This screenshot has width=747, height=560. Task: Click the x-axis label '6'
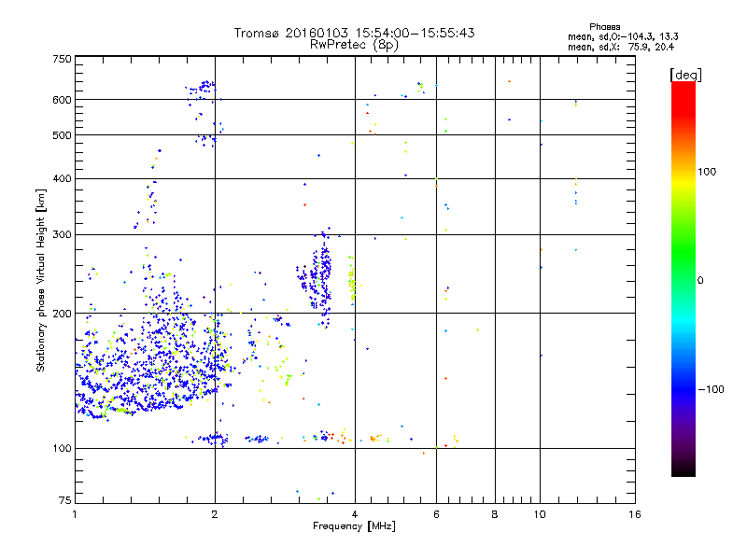coord(436,514)
